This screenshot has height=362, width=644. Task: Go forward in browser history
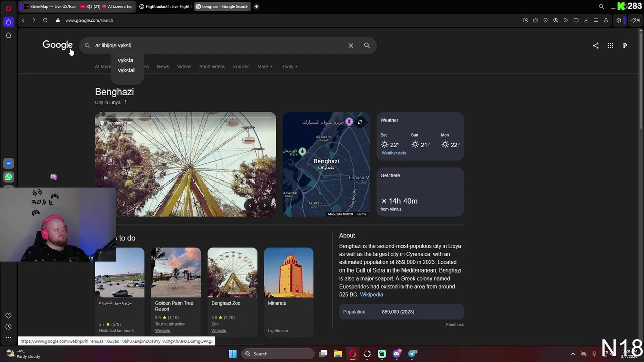tap(34, 20)
